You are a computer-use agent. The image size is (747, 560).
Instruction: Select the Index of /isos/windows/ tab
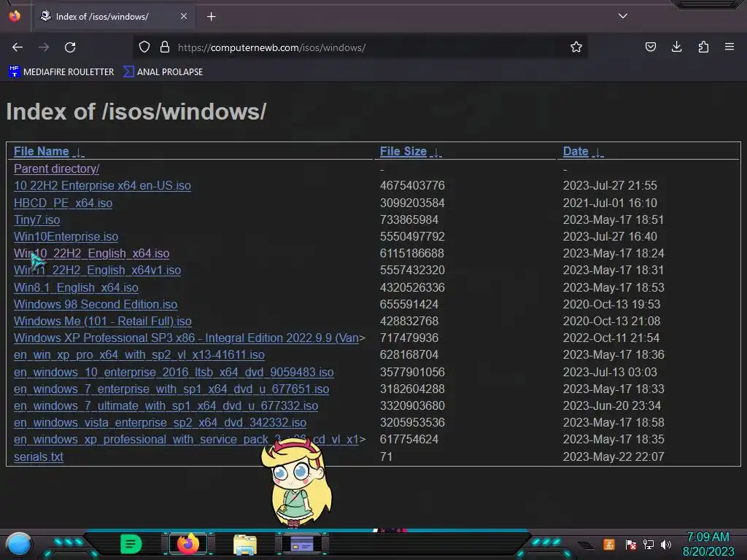115,17
